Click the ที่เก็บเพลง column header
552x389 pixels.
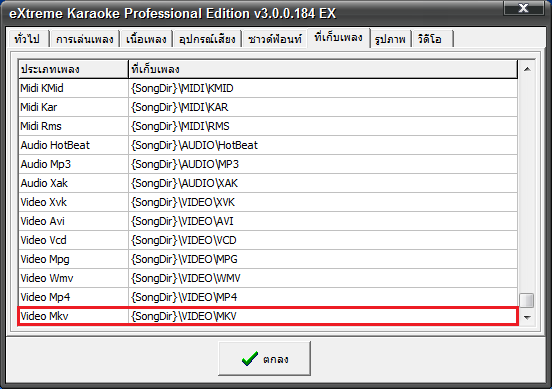[323, 69]
